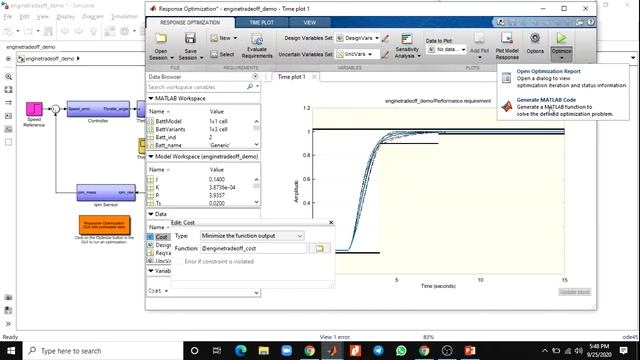Screen dimensions: 640x360
Task: Toggle Error if constraint is violated checkbox
Action: 180,261
